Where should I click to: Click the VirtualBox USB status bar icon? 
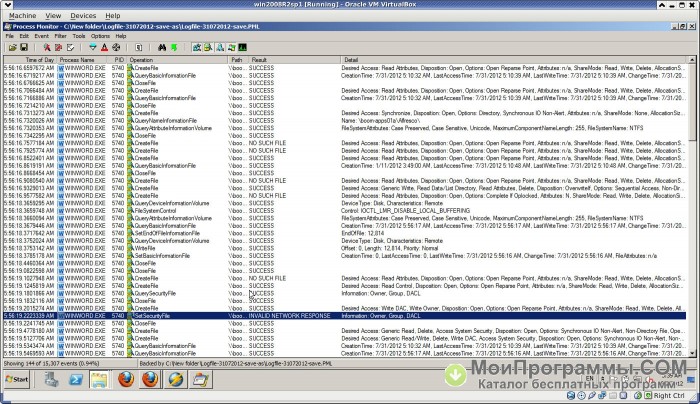[592, 396]
